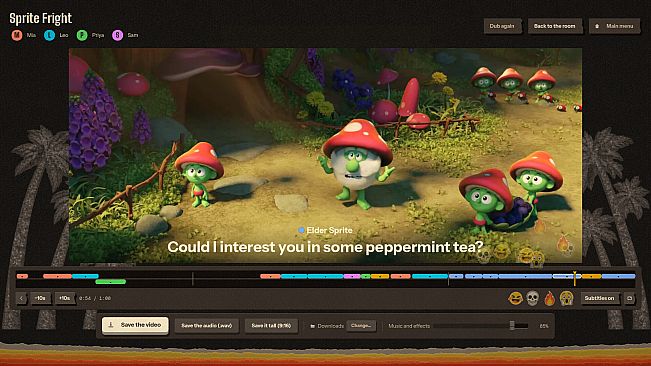Click the subtitle 'Could I interest you in some peppermint tea?'
The width and height of the screenshot is (651, 366).
click(x=325, y=247)
